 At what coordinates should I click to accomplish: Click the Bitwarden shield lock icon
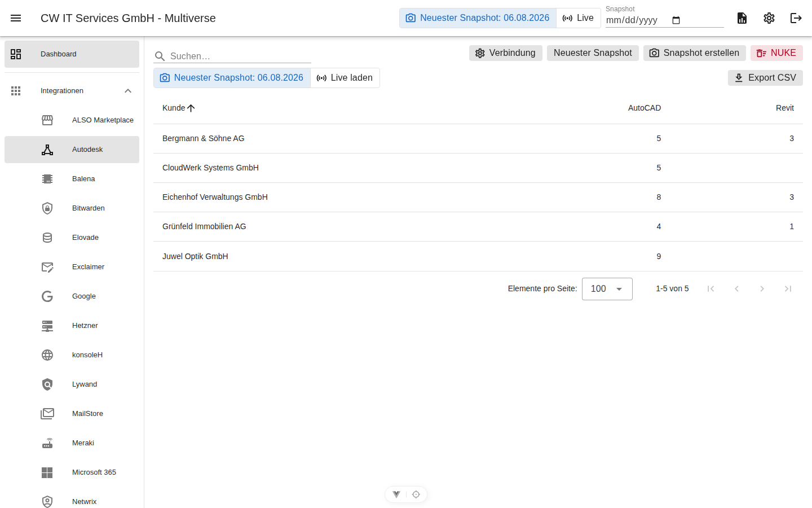(x=47, y=208)
